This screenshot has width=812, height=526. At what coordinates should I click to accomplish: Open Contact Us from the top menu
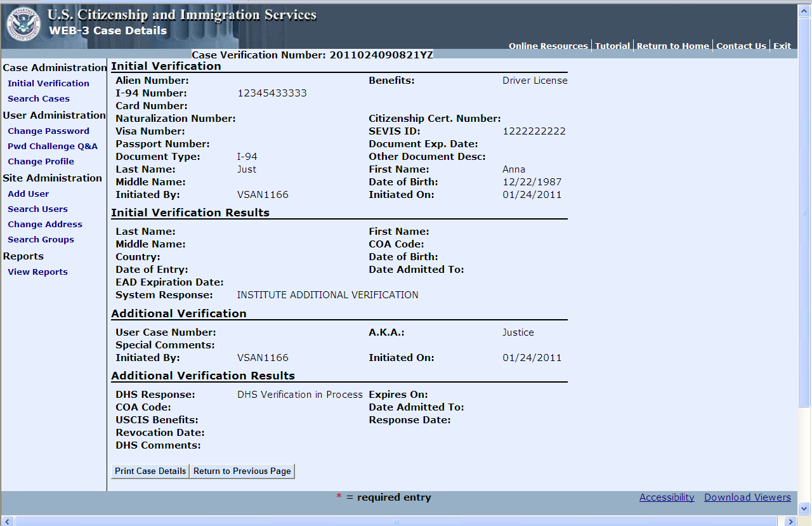click(x=741, y=46)
